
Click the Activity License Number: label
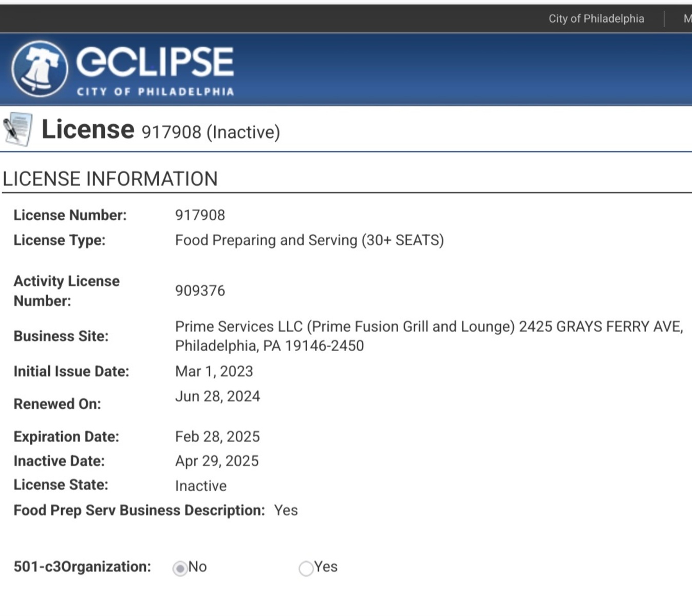[x=66, y=291]
